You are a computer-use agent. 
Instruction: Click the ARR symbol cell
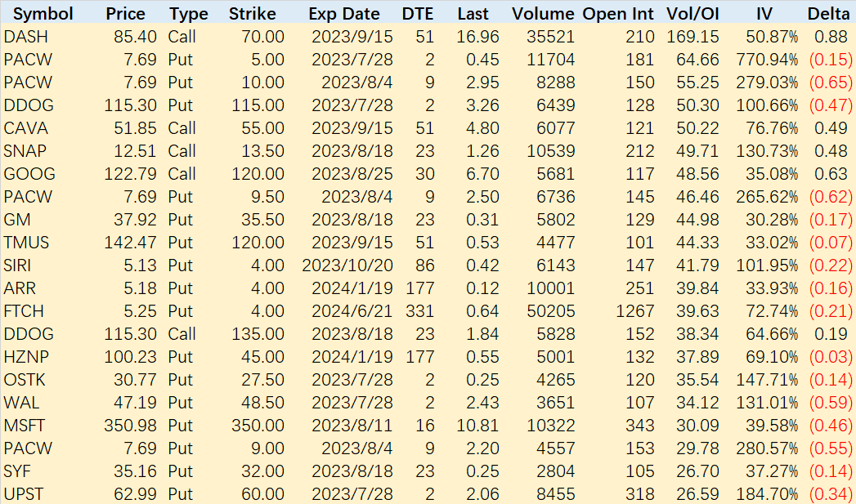click(20, 288)
